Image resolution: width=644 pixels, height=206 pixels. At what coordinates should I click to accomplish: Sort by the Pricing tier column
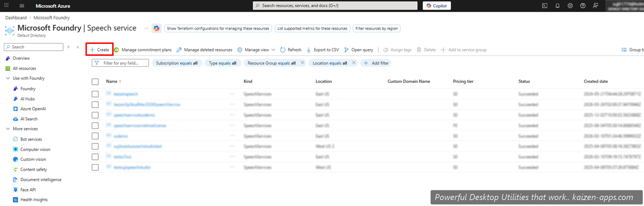[x=463, y=81]
